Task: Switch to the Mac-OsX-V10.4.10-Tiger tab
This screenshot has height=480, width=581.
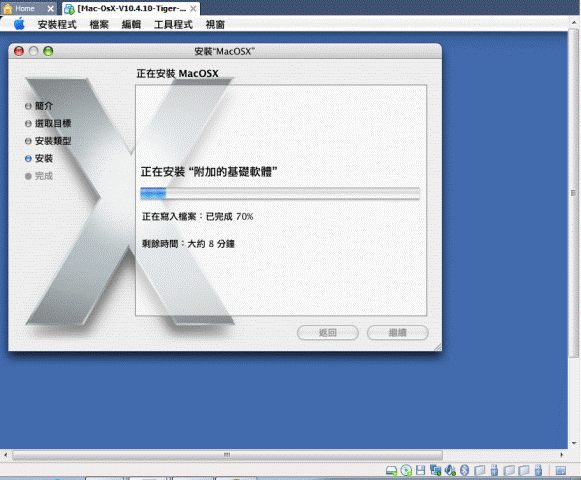Action: (131, 9)
